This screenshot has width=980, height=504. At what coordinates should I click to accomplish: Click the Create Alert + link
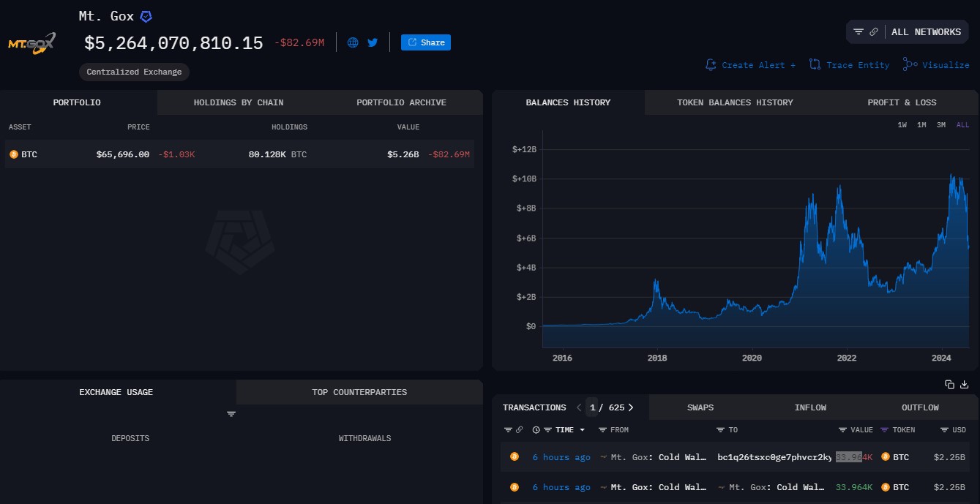point(751,65)
